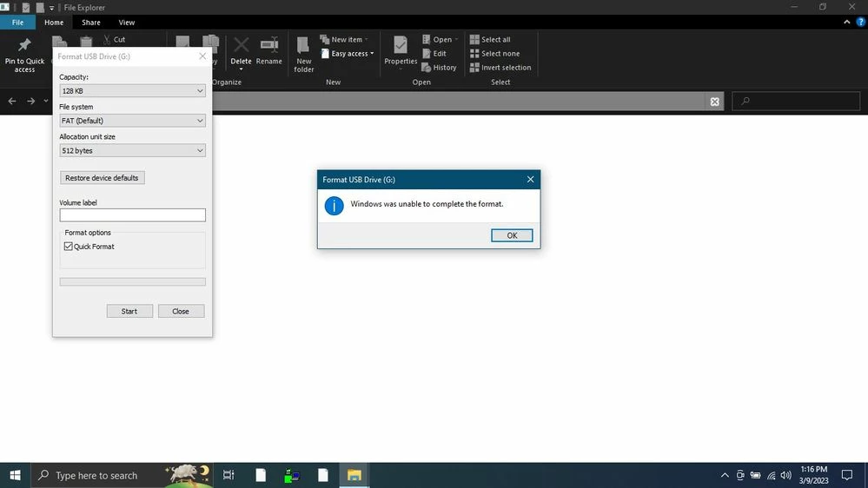Toggle the Quick Format checkbox
The image size is (868, 488).
click(68, 247)
